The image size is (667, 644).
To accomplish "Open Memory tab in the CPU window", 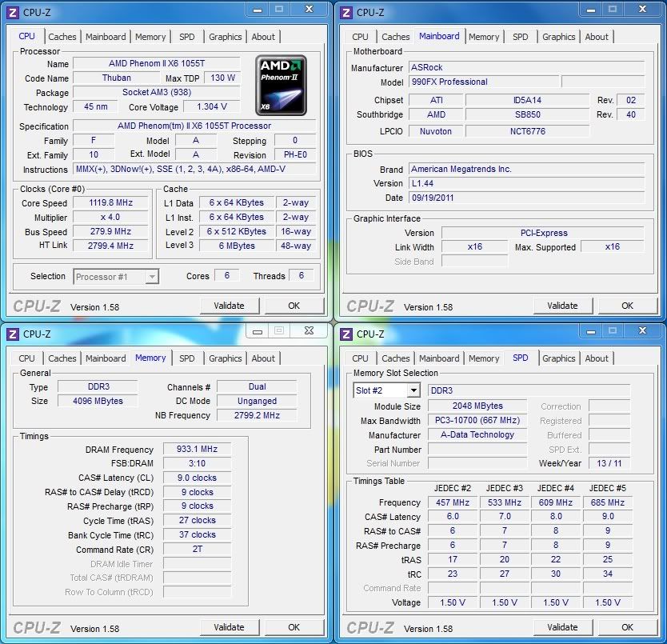I will 150,37.
